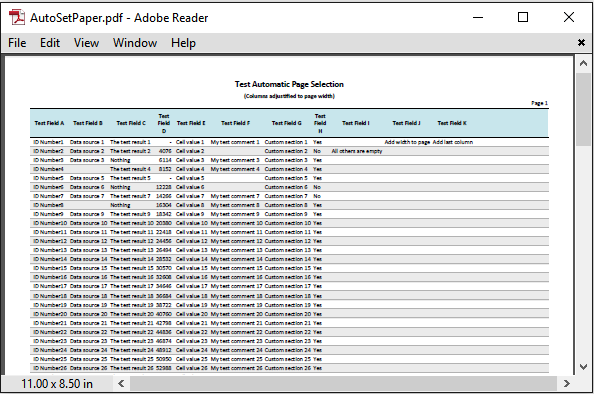Click the horizontal scrollbar left arrow
Image resolution: width=594 pixels, height=394 pixels.
(121, 383)
